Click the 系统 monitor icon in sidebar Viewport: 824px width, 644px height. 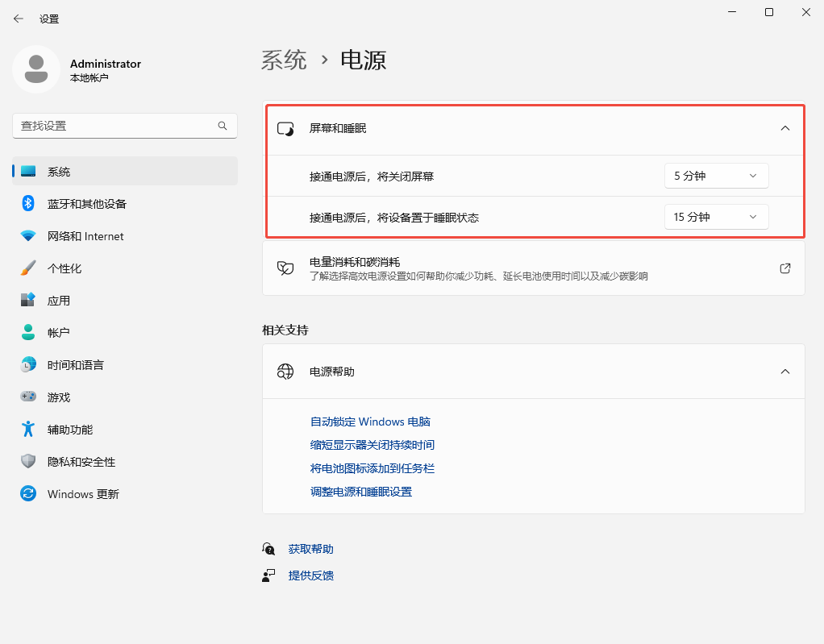[x=28, y=171]
